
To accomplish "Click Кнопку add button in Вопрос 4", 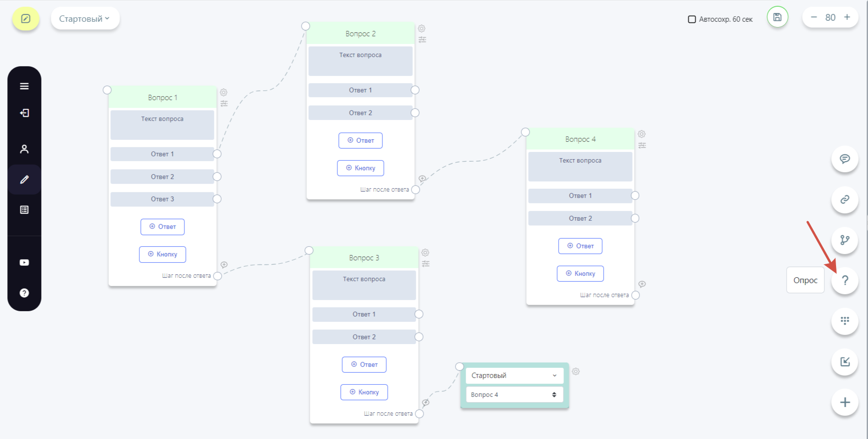I will (580, 274).
